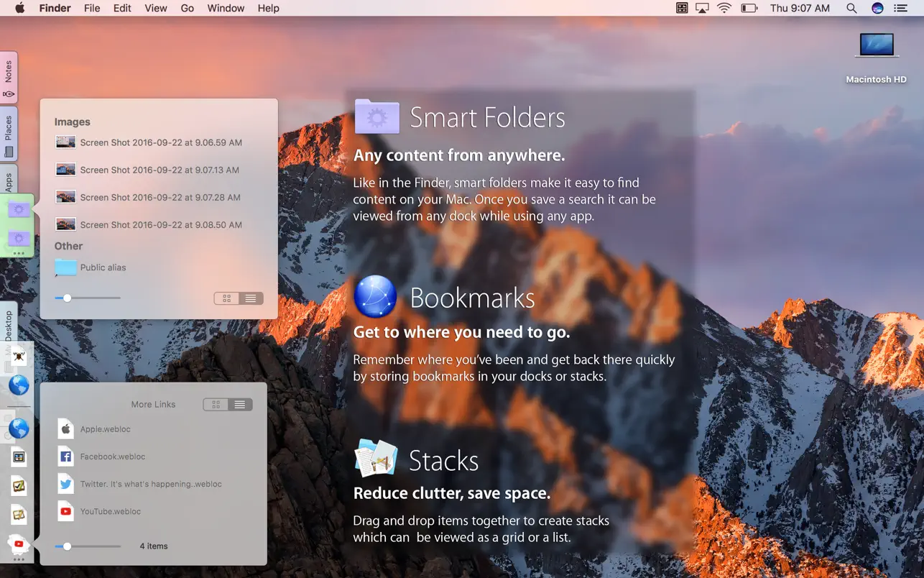924x578 pixels.
Task: Open the 9.07.13 AM screenshot thumbnail
Action: coord(66,170)
